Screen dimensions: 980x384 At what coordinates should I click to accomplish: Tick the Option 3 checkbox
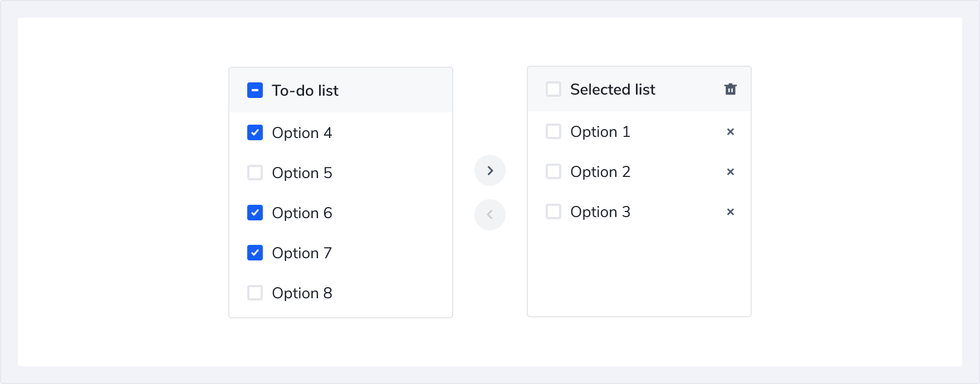[553, 211]
